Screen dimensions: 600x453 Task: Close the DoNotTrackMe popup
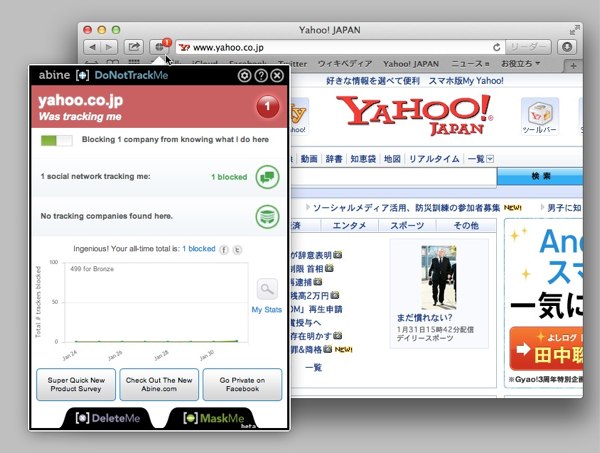[277, 75]
